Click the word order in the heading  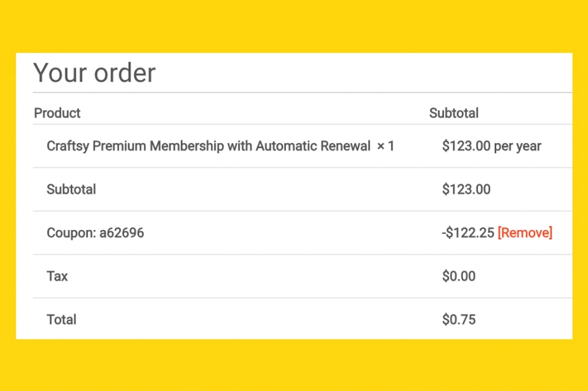coord(124,73)
